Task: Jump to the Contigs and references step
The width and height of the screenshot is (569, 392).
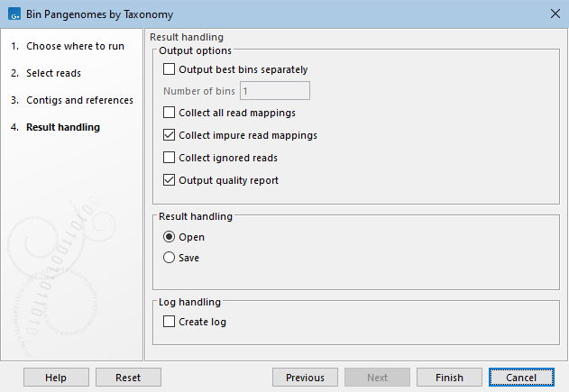Action: (79, 100)
